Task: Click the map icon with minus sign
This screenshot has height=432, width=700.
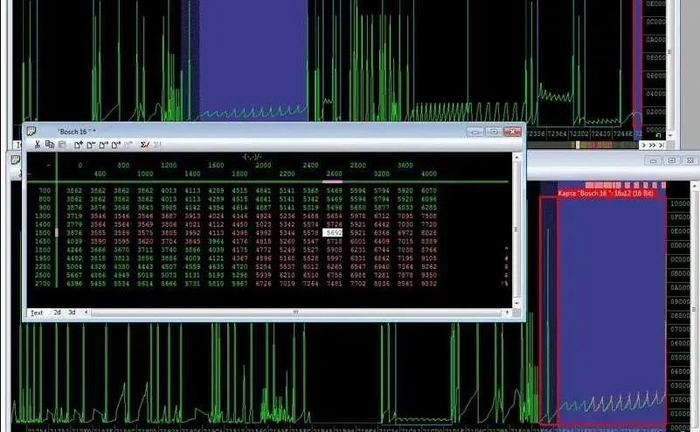Action: pyautogui.click(x=91, y=145)
